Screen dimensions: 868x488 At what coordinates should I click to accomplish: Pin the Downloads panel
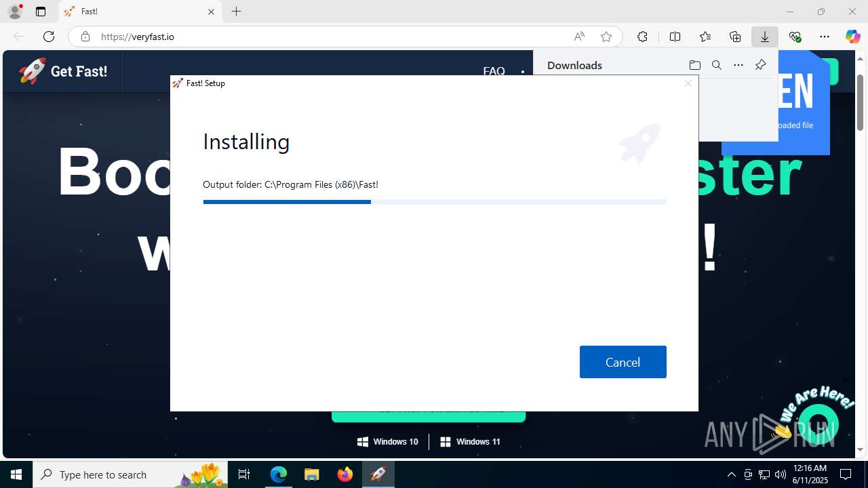tap(760, 65)
